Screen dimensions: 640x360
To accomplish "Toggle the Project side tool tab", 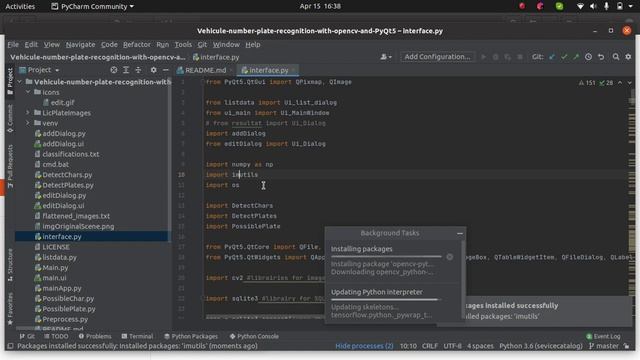I will click(x=10, y=81).
